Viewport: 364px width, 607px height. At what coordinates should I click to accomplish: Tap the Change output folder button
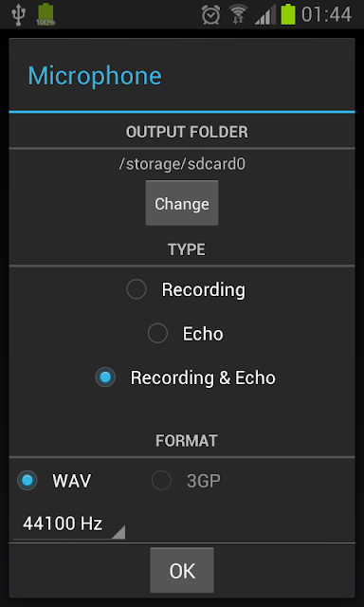click(182, 203)
